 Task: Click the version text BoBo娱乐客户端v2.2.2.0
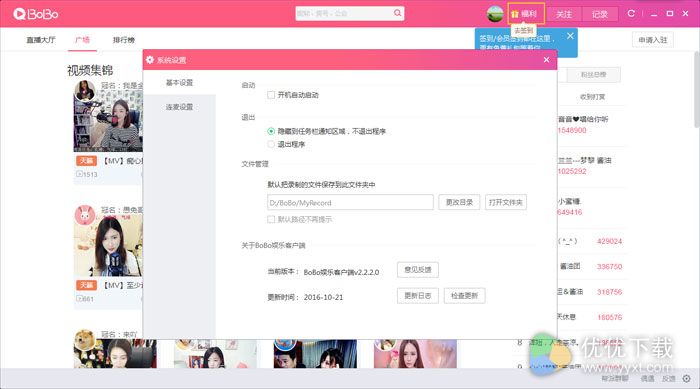click(x=341, y=272)
